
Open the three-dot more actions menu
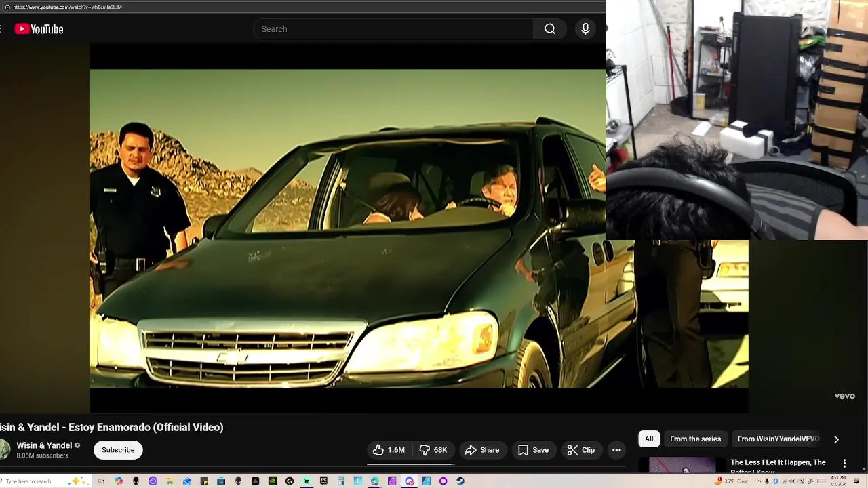pyautogui.click(x=616, y=450)
